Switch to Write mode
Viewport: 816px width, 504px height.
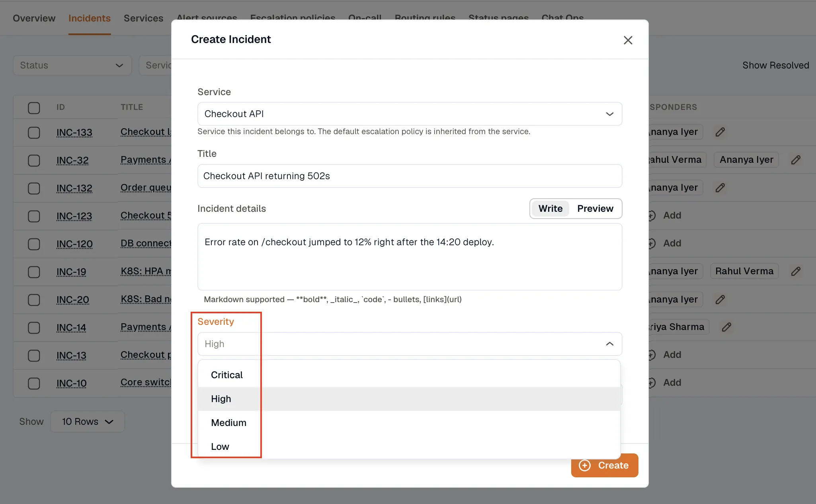click(550, 209)
